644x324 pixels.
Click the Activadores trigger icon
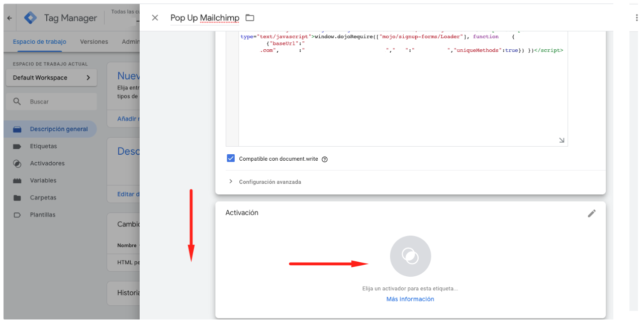click(x=17, y=163)
